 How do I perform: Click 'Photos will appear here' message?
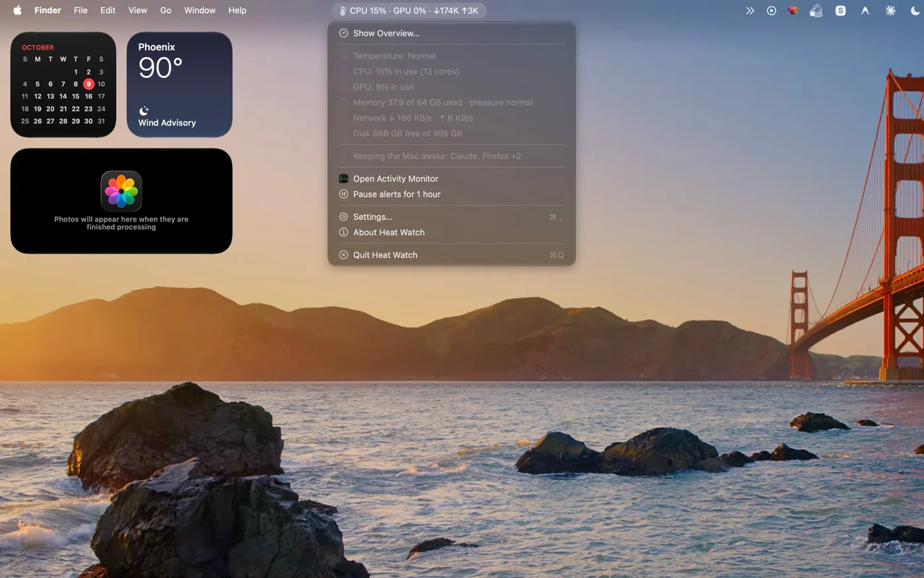pos(121,223)
